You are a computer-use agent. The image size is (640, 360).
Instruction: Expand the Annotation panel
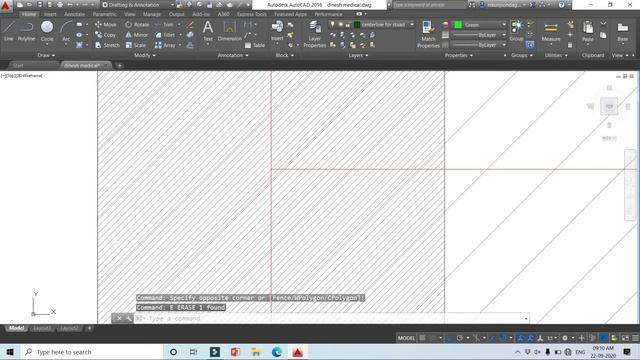233,55
